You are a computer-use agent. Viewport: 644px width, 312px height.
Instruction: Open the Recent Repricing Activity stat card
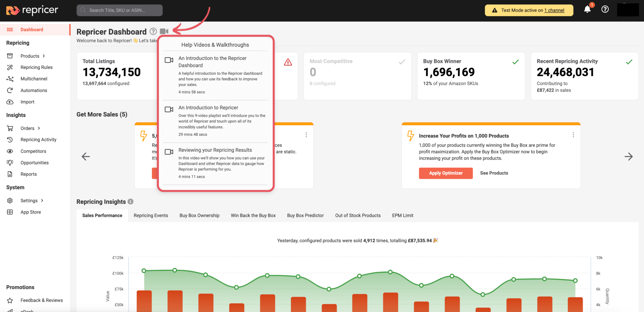pyautogui.click(x=585, y=76)
